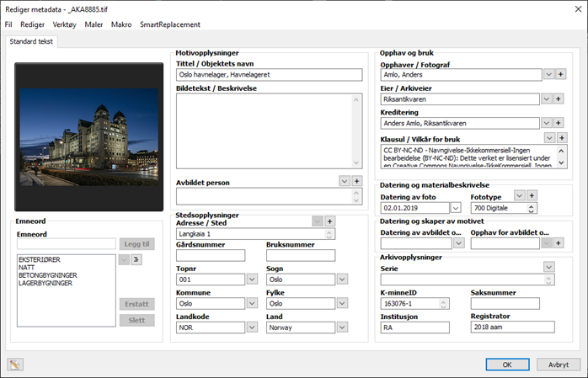
Task: Click the Avbryt button
Action: tap(558, 364)
